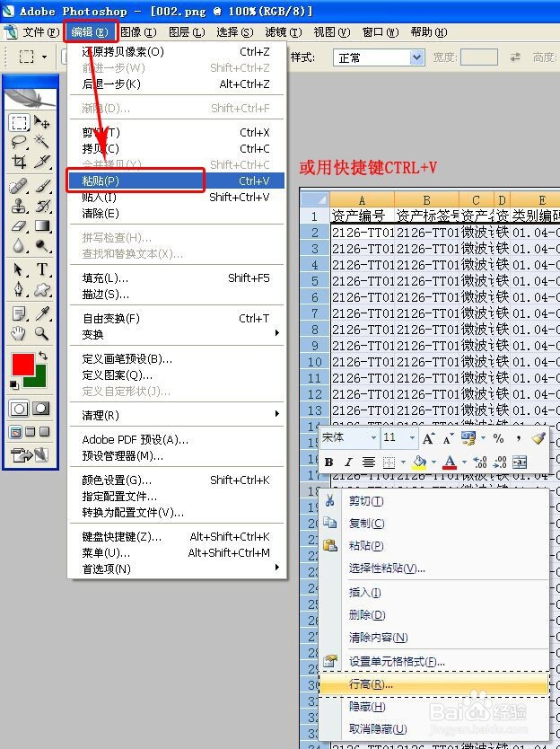This screenshot has height=749, width=560.
Task: Select the Lasso tool
Action: tap(19, 142)
